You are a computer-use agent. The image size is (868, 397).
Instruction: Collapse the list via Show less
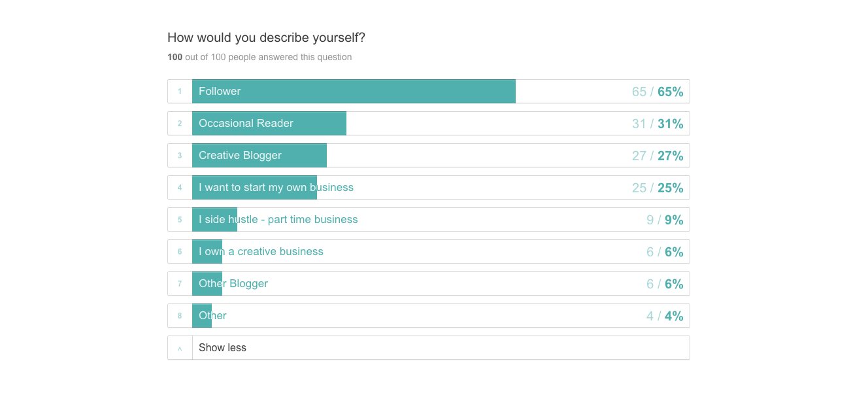coord(429,348)
